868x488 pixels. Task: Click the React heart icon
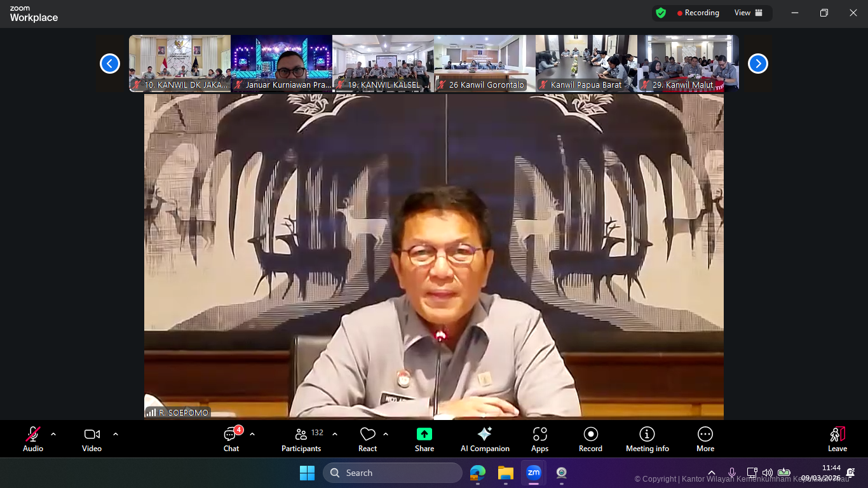coord(367,439)
